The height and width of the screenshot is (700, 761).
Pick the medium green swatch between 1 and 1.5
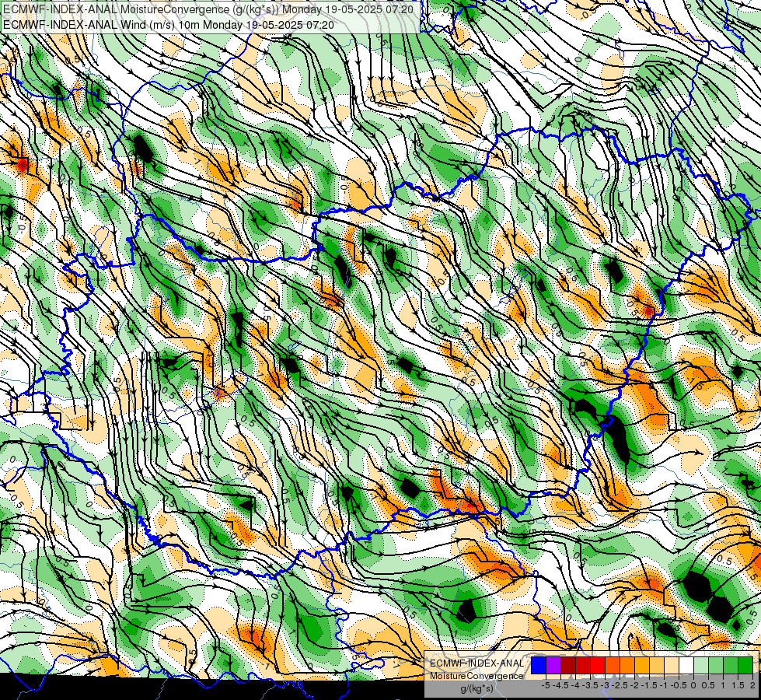[x=731, y=666]
